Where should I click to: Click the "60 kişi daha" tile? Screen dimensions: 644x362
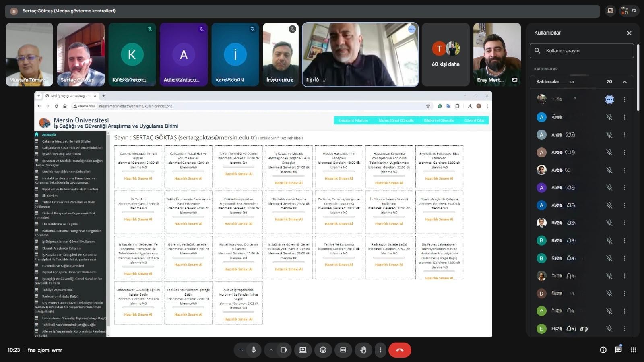[446, 54]
